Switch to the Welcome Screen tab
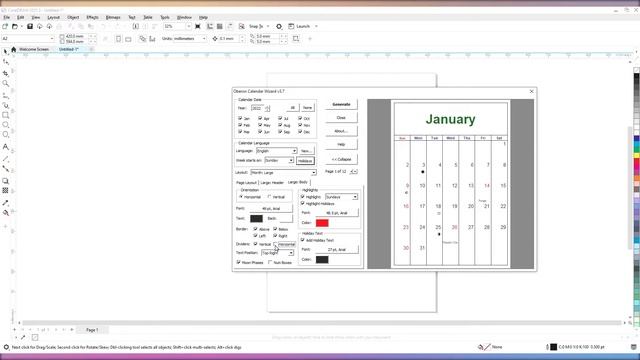Viewport: 640px width, 360px height. 34,49
